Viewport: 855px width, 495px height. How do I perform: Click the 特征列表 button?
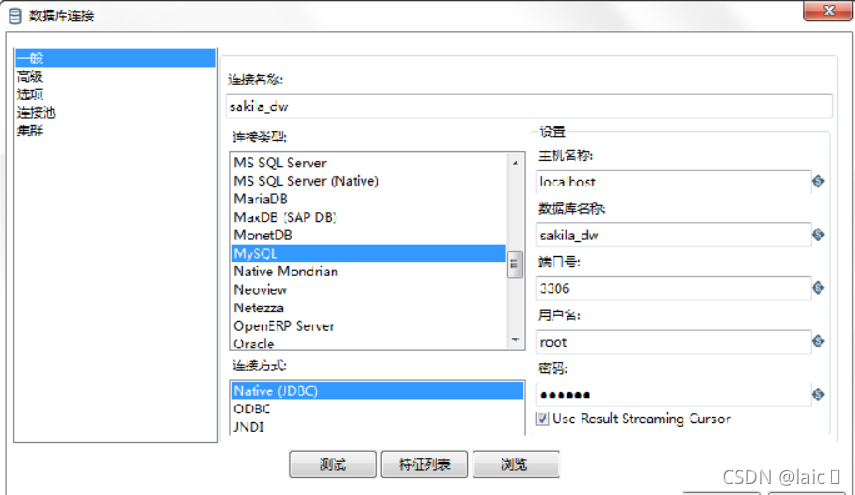click(424, 464)
